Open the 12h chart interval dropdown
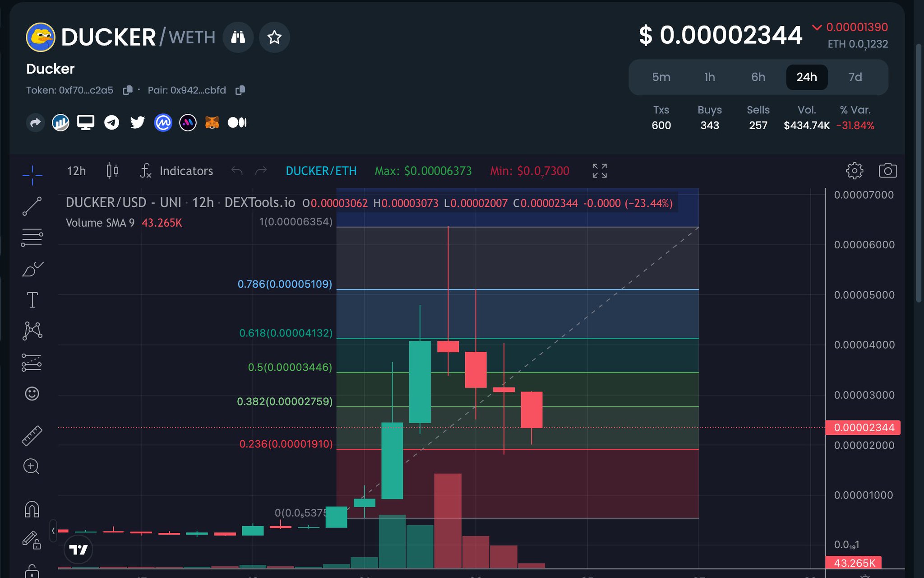 pyautogui.click(x=76, y=171)
